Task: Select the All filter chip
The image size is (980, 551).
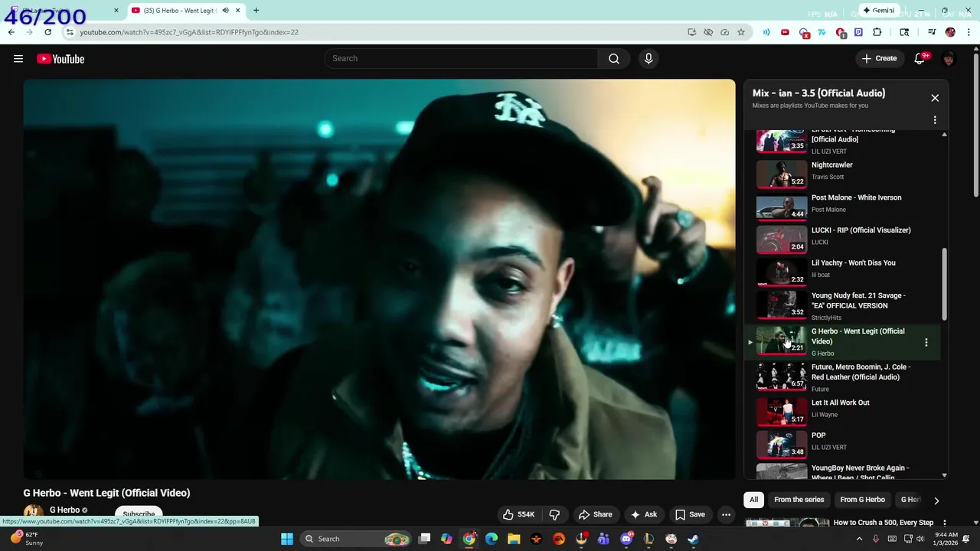Action: click(x=753, y=500)
